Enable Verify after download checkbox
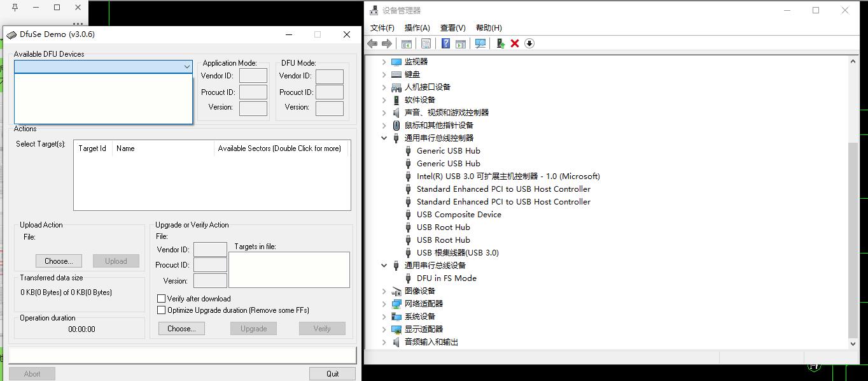The image size is (868, 381). point(161,298)
